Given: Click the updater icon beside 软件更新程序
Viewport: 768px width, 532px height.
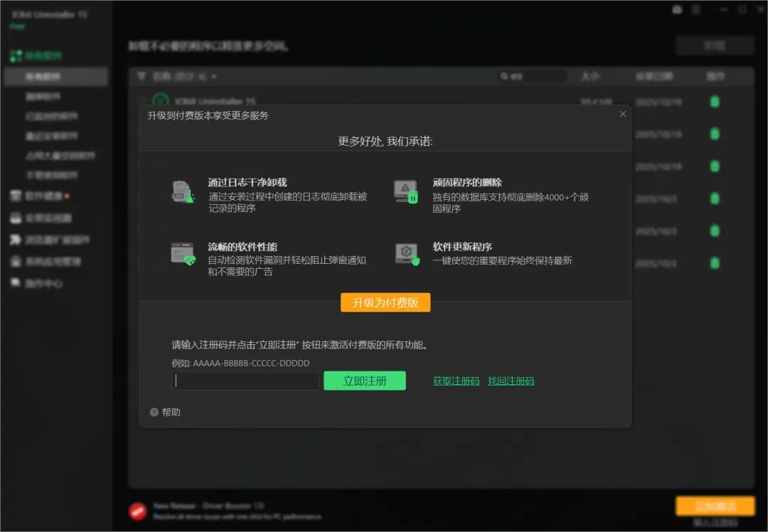Looking at the screenshot, I should [x=407, y=255].
